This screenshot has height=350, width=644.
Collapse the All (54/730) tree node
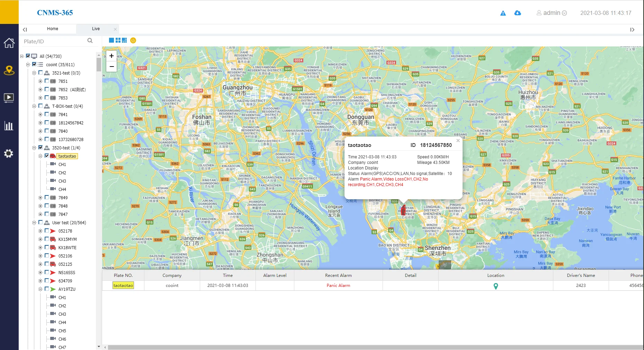(21, 56)
